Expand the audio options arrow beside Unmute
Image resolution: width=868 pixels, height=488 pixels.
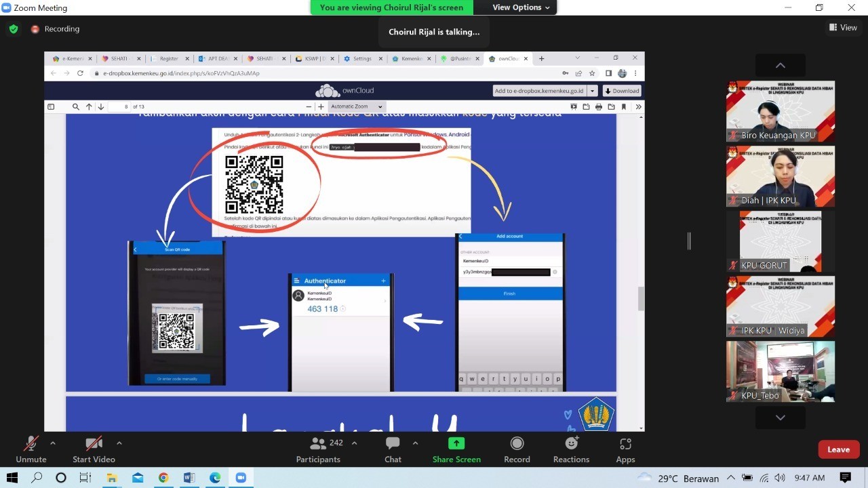tap(53, 443)
